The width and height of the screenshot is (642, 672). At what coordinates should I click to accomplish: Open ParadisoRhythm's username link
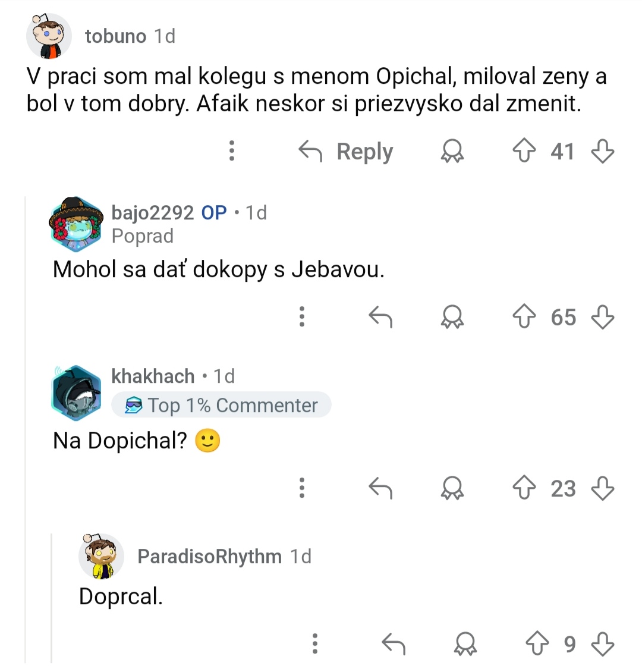[x=209, y=557]
